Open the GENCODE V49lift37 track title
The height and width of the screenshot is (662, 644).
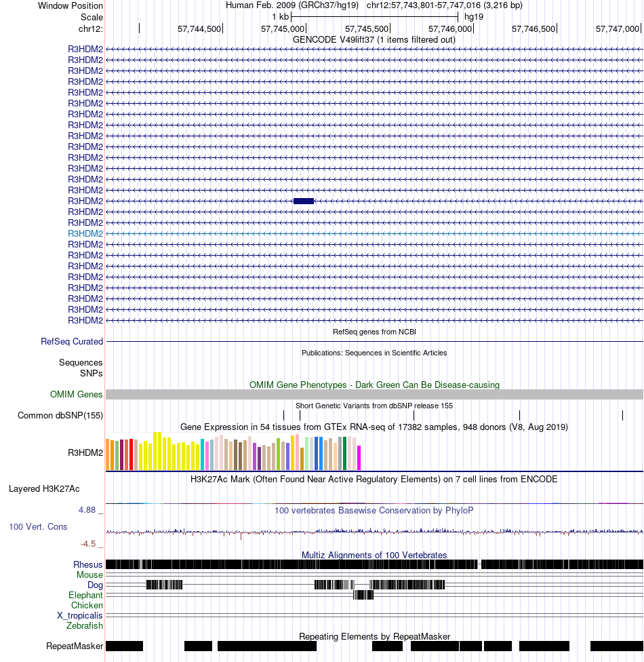point(374,40)
